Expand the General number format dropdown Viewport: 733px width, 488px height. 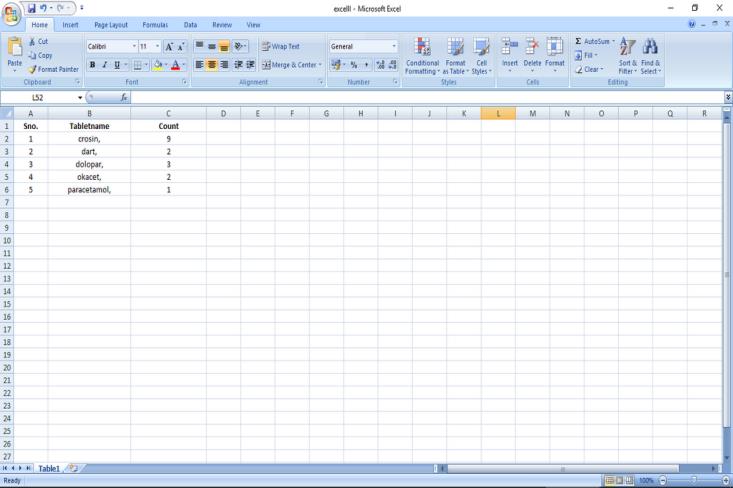click(394, 46)
